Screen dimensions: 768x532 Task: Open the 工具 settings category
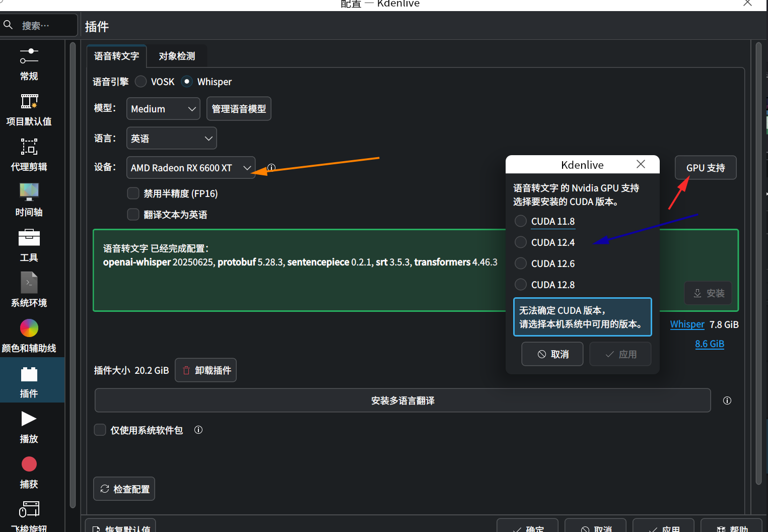(x=29, y=246)
